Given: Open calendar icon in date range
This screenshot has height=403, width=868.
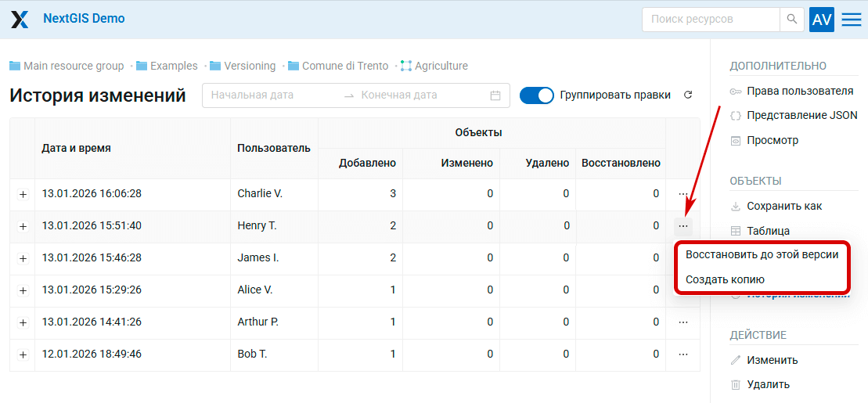Looking at the screenshot, I should point(495,95).
